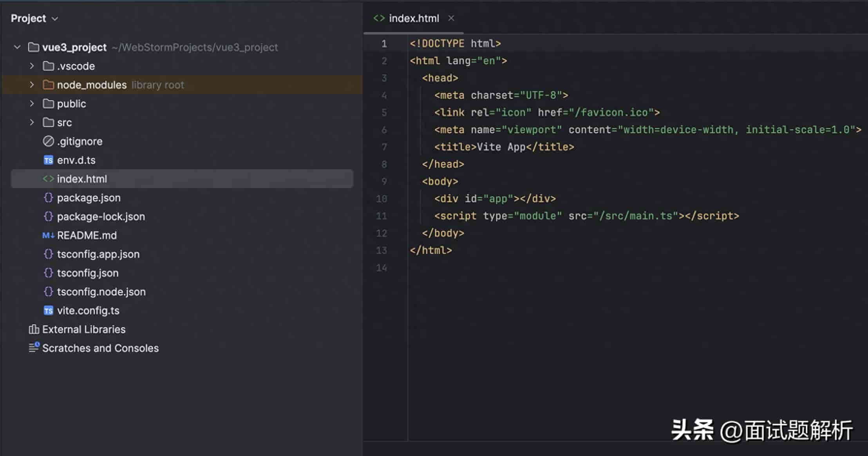Select tsconfig.json in the project tree
Screen dimensions: 868x456
click(88, 273)
